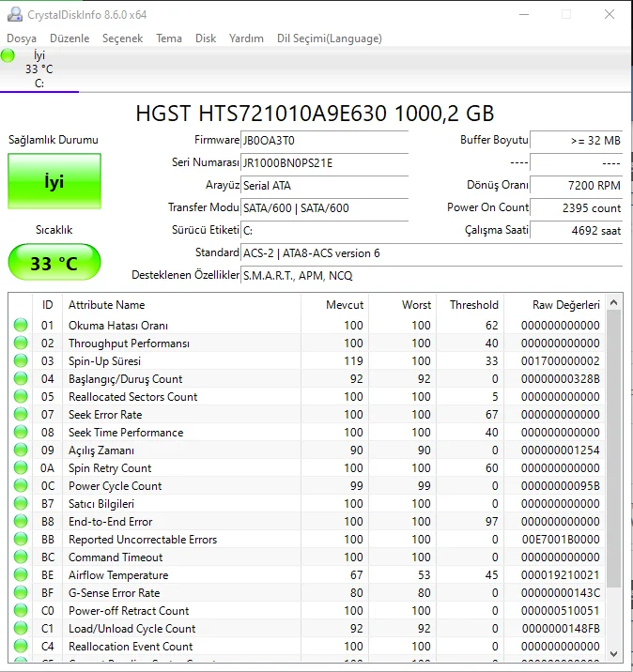633x672 pixels.
Task: Open the Disk menu
Action: pos(206,38)
